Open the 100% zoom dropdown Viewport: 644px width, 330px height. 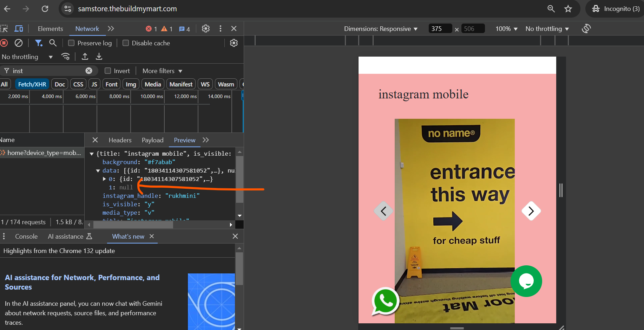tap(506, 29)
